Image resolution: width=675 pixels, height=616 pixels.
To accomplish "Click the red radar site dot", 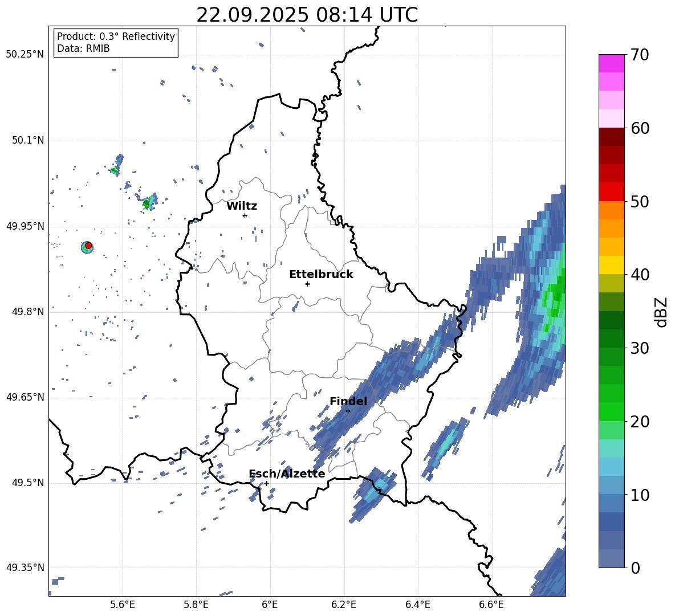I will pos(88,246).
